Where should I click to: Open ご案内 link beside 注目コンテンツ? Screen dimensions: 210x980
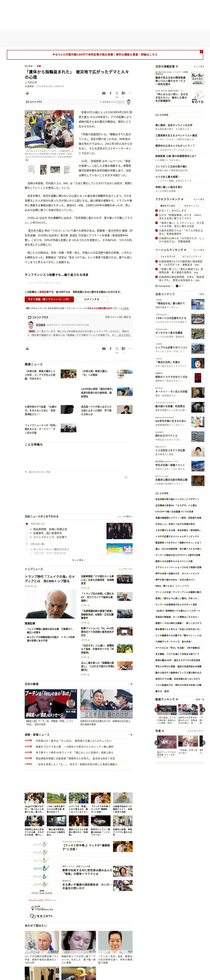(x=201, y=294)
